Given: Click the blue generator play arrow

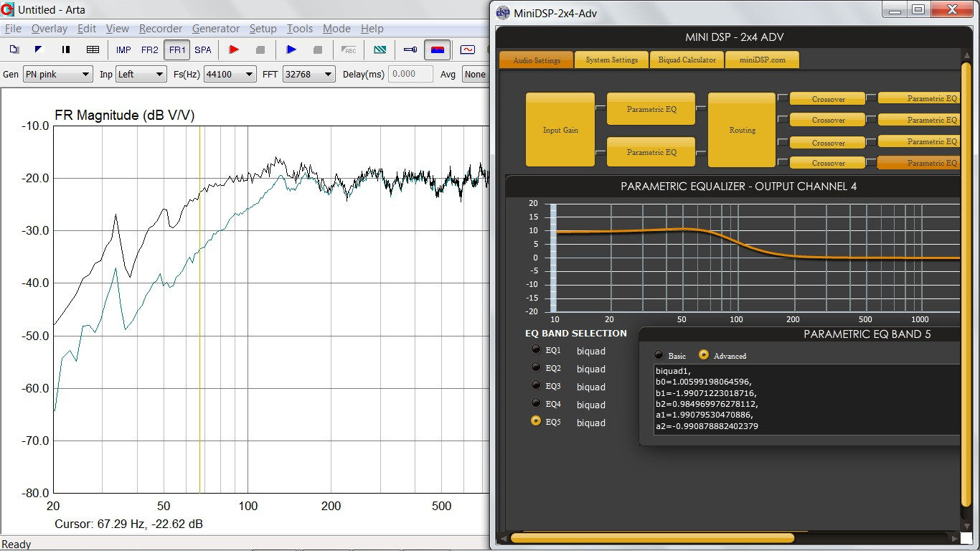Looking at the screenshot, I should point(291,50).
